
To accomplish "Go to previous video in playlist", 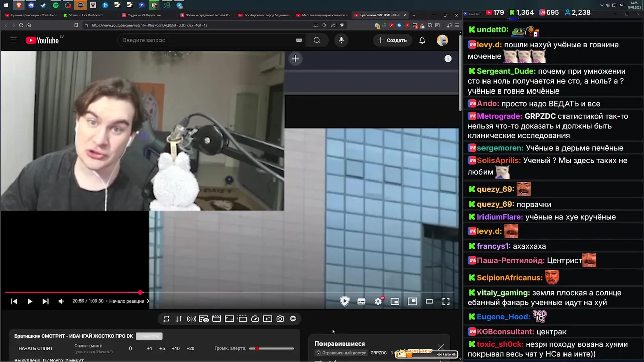I will point(14,301).
